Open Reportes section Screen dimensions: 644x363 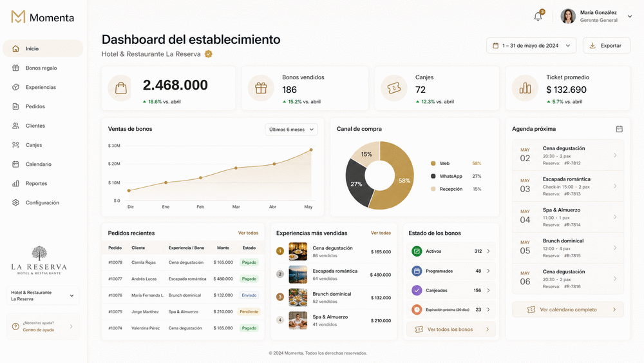(x=43, y=183)
